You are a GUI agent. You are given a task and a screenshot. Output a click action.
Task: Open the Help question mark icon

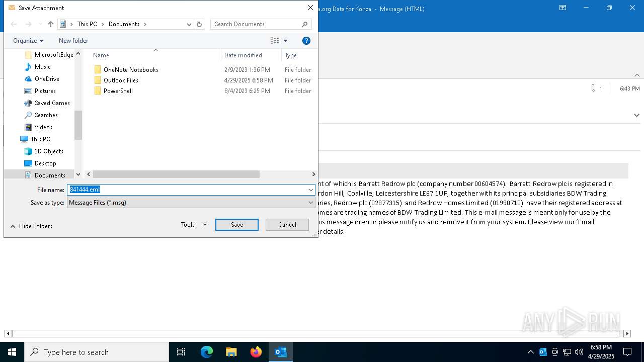pyautogui.click(x=306, y=41)
